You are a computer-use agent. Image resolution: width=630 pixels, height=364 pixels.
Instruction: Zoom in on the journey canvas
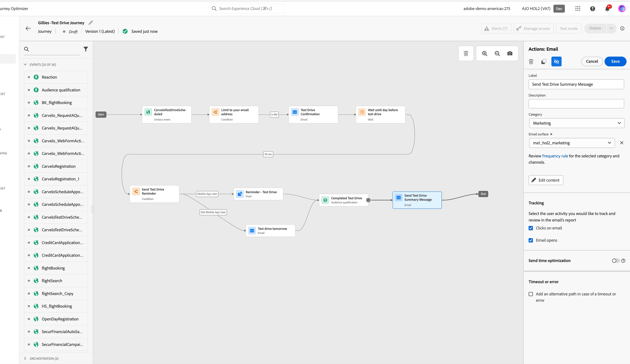coord(484,54)
